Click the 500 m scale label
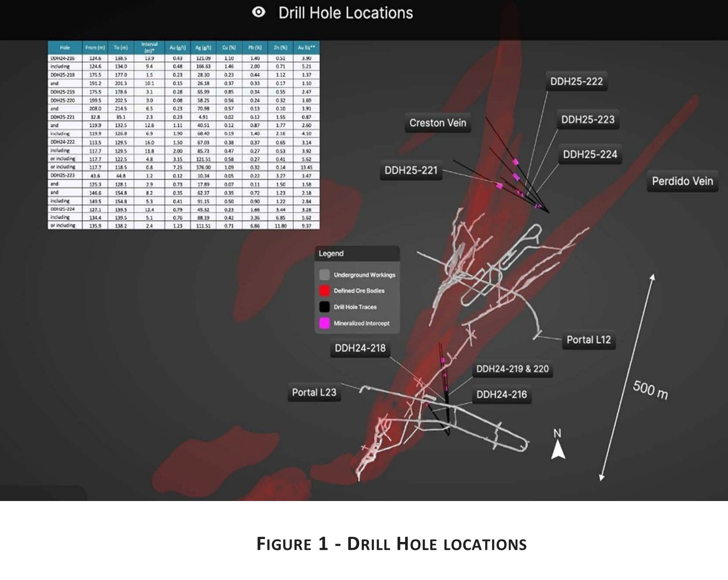 pyautogui.click(x=650, y=389)
